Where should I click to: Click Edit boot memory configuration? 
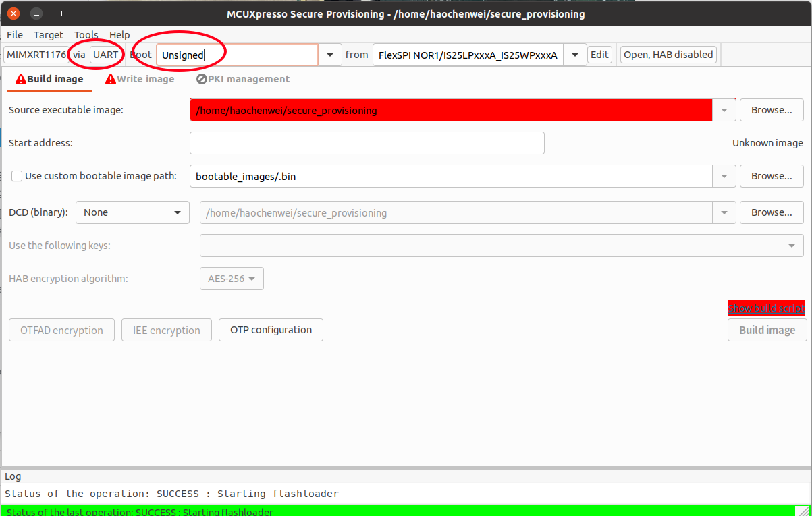599,55
